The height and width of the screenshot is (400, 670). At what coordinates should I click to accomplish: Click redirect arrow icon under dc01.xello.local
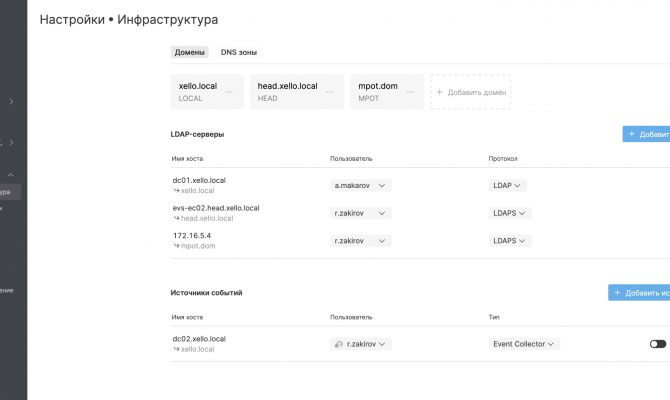point(176,190)
